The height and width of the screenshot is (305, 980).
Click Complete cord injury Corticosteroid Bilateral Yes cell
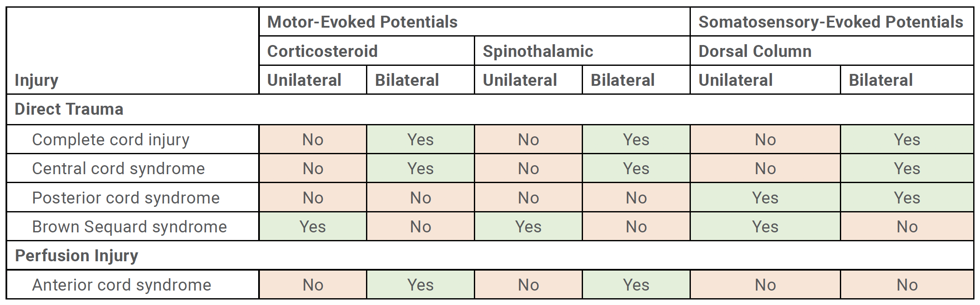420,139
